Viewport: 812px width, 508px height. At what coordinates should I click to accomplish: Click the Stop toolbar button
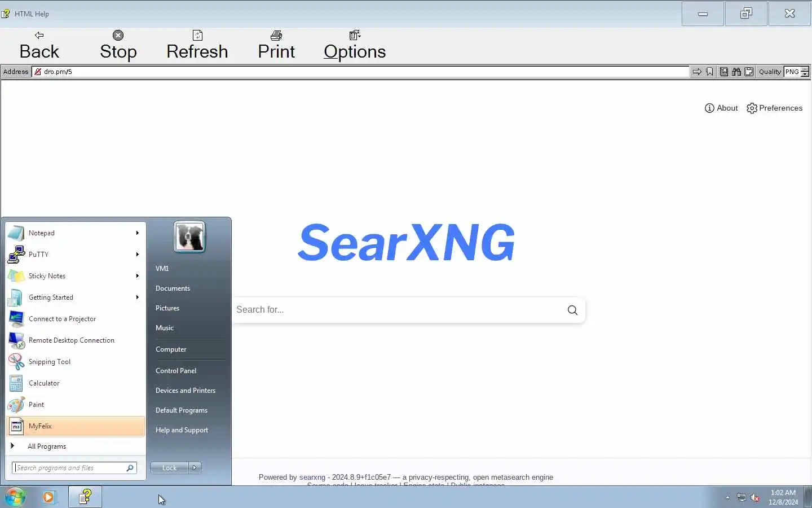pyautogui.click(x=118, y=45)
